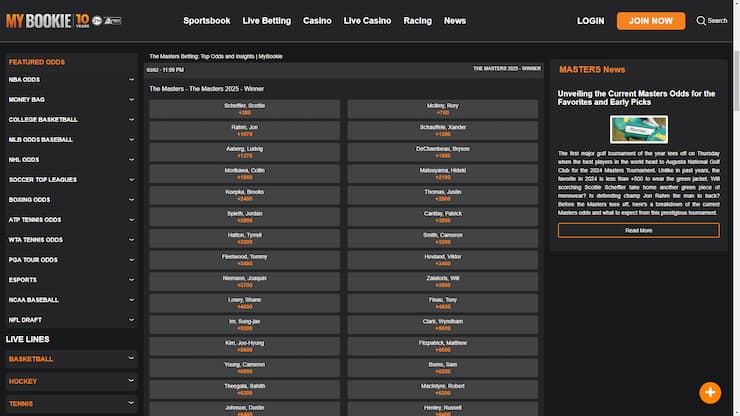The image size is (740, 416).
Task: Click the search magnifier icon
Action: coord(701,21)
